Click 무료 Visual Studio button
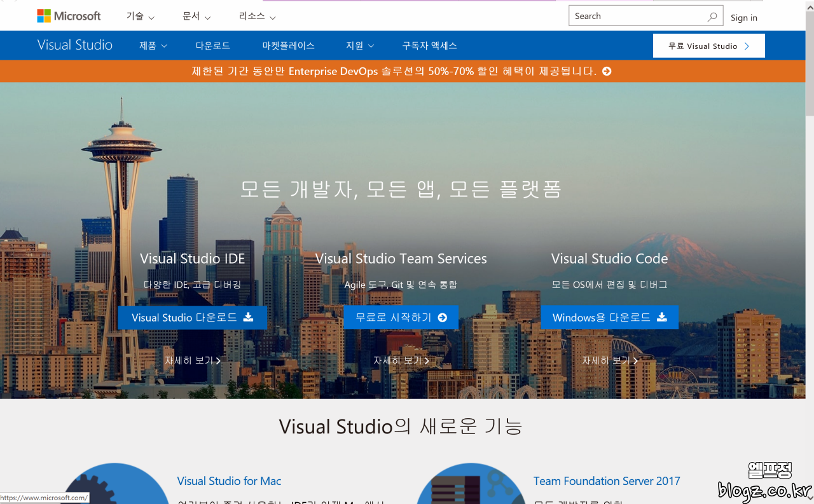This screenshot has height=504, width=814. pyautogui.click(x=708, y=46)
